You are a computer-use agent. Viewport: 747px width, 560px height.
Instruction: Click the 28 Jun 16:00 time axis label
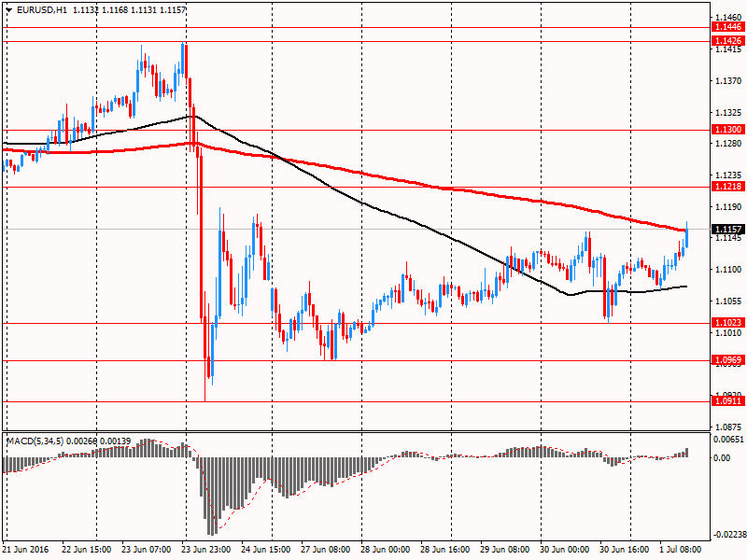[x=445, y=550]
